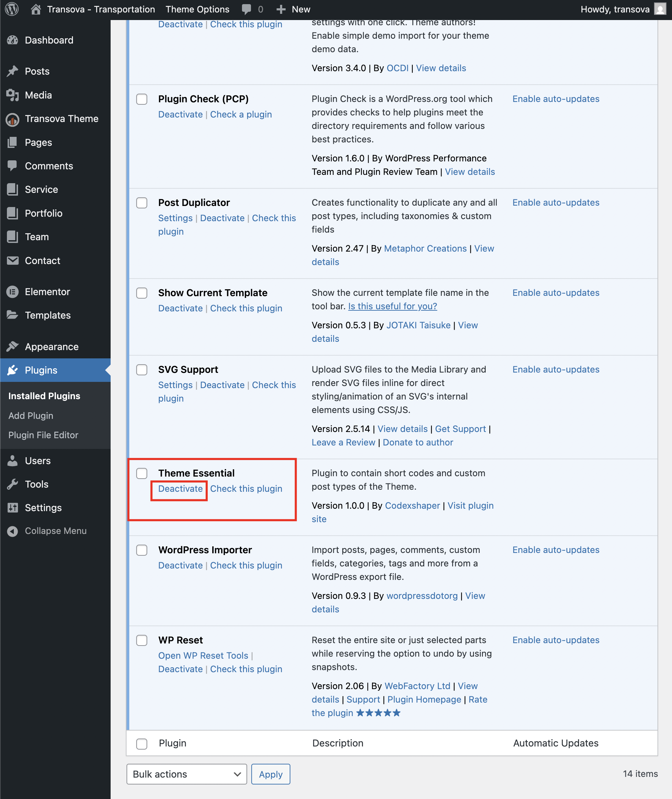The image size is (672, 799).
Task: Toggle the select-all checkbox in footer
Action: (x=142, y=744)
